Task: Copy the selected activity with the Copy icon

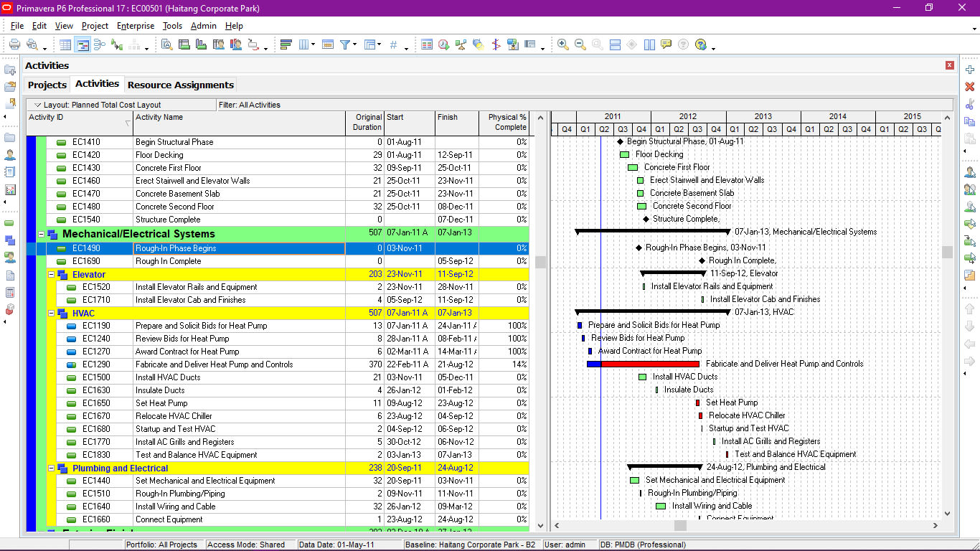Action: (x=970, y=121)
